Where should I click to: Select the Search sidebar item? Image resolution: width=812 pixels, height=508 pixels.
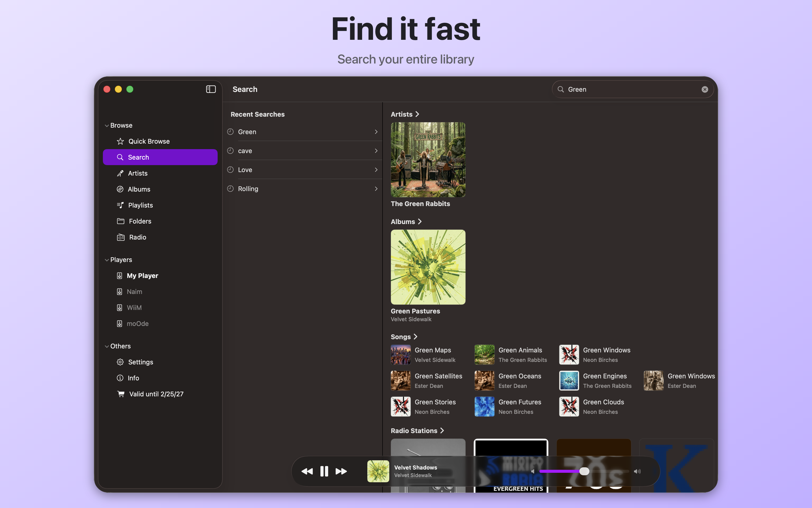160,157
